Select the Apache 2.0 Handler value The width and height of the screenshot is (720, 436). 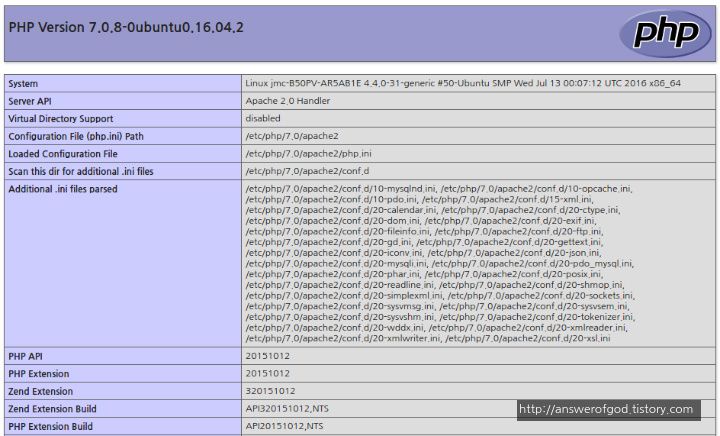pos(287,101)
